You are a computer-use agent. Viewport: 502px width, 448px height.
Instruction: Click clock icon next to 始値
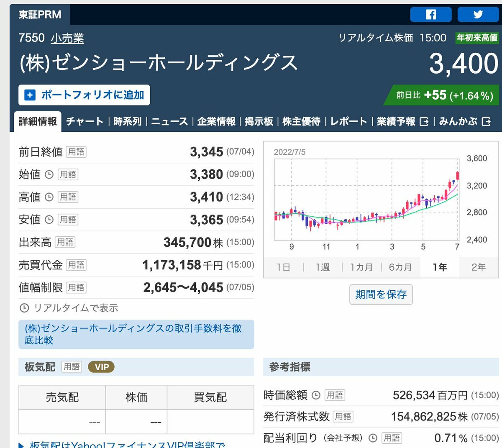pyautogui.click(x=49, y=174)
